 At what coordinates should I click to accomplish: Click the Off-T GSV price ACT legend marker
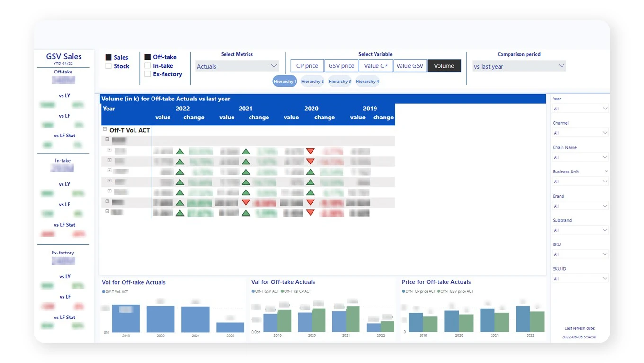tap(439, 292)
